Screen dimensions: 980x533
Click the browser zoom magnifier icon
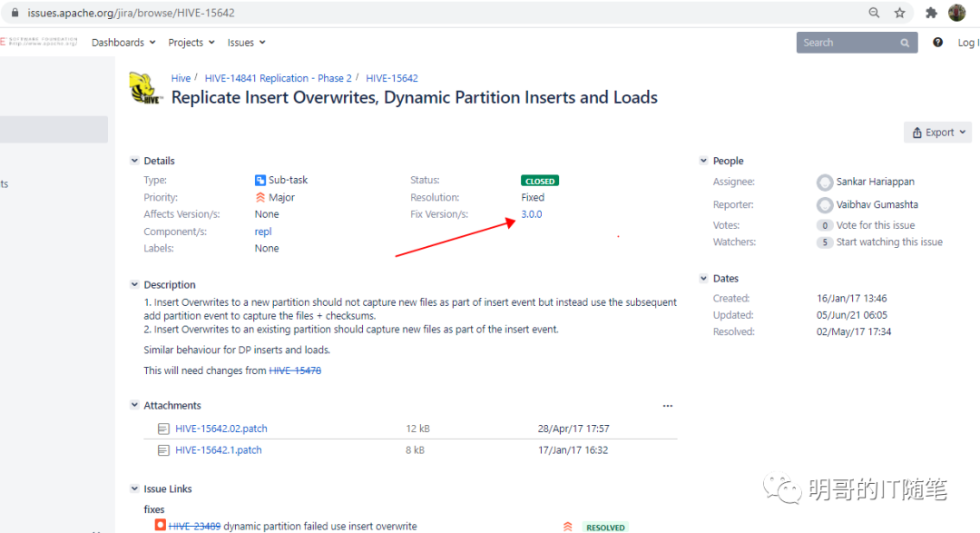[874, 13]
